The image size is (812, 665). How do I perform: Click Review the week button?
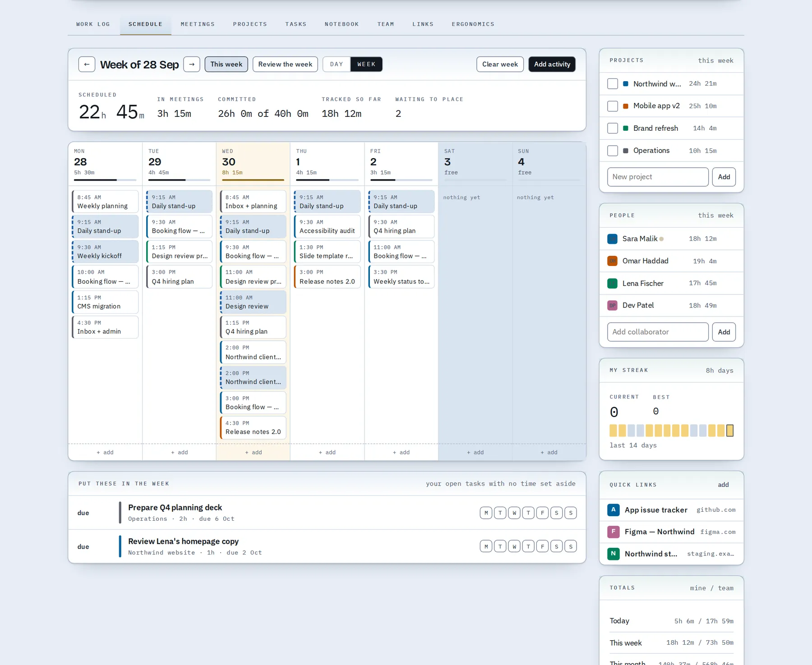(285, 64)
